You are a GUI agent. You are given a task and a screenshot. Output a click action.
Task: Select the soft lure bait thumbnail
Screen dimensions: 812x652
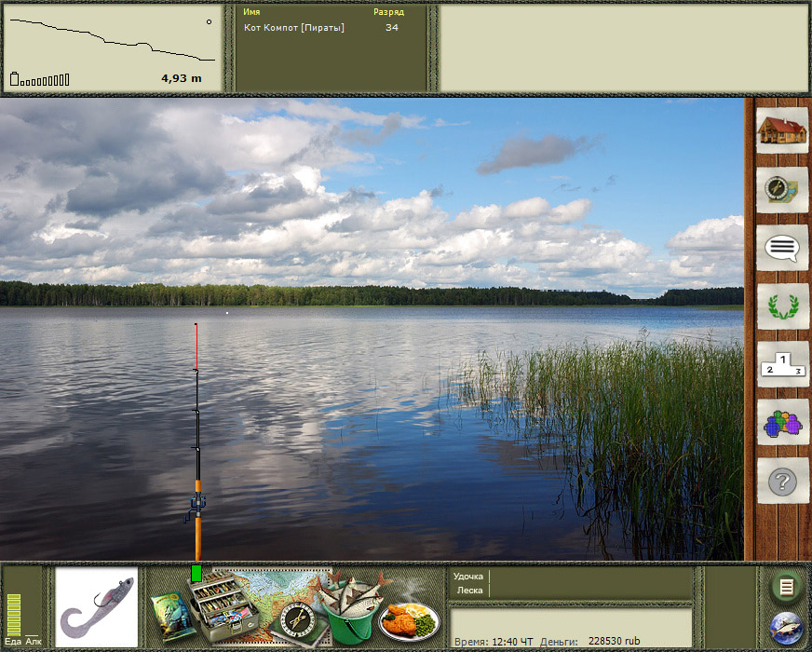97,607
